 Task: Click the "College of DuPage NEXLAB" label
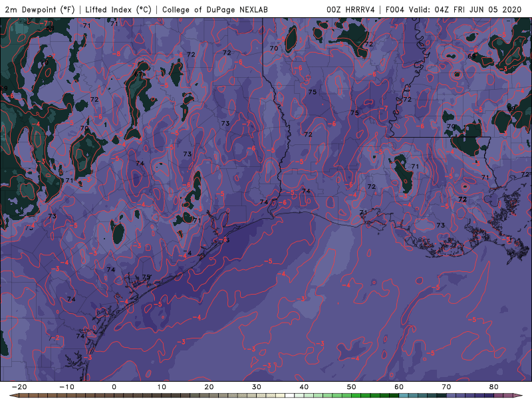pos(215,9)
